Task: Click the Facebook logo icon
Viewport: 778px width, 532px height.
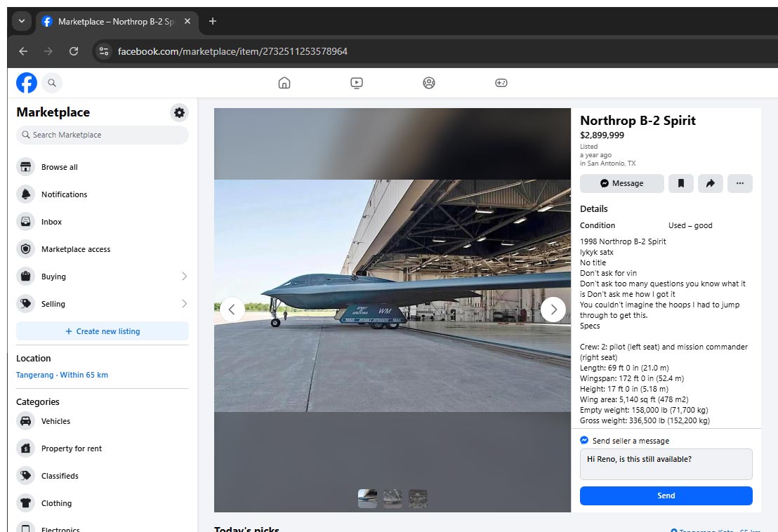Action: point(26,83)
